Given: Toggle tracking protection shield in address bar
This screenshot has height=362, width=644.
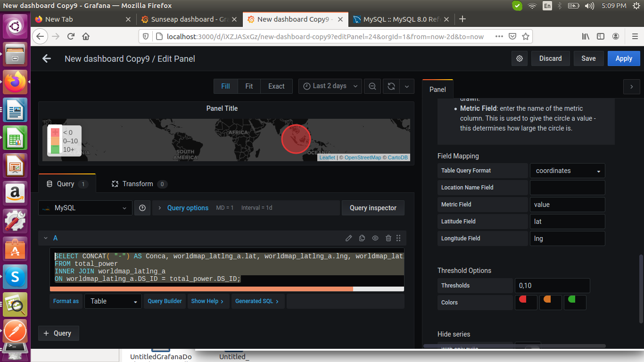Looking at the screenshot, I should [147, 36].
